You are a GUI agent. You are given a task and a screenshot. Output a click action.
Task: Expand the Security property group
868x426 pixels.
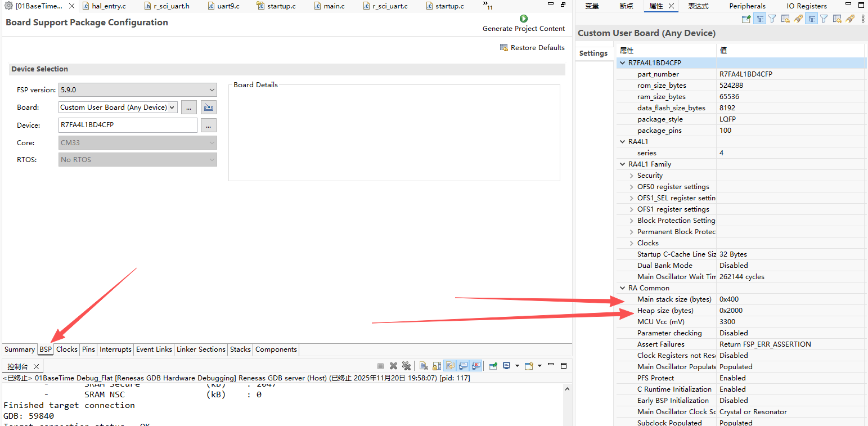pos(632,176)
